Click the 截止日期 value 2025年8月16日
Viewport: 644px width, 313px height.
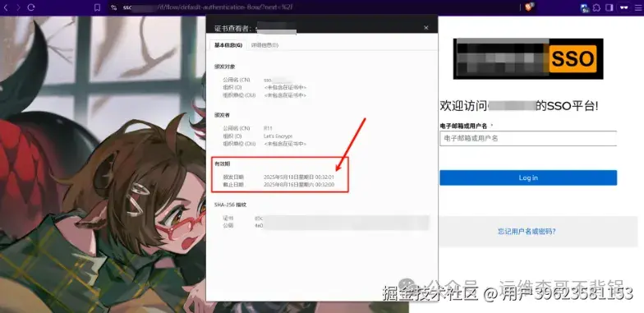click(x=299, y=185)
